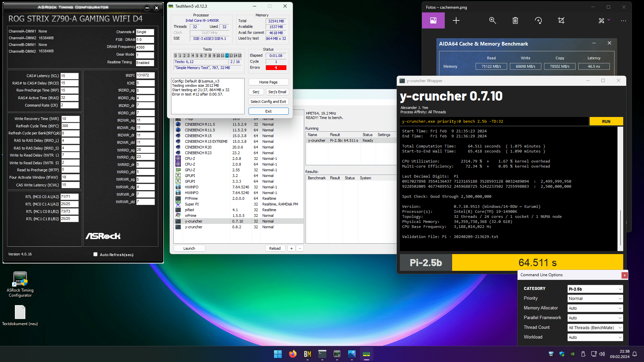Click the wPrime row icon in BenchMate
This screenshot has height=362, width=644.
click(x=178, y=215)
